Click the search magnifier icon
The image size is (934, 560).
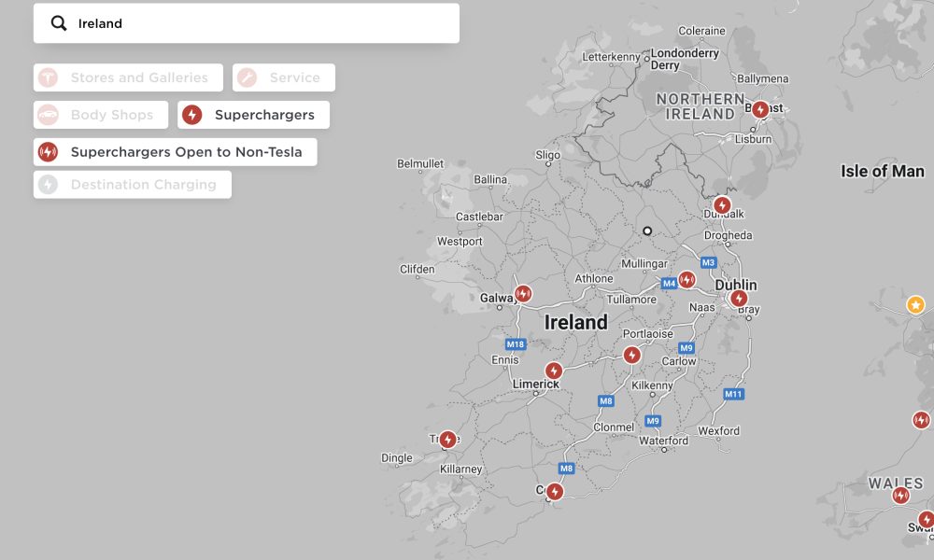(58, 23)
